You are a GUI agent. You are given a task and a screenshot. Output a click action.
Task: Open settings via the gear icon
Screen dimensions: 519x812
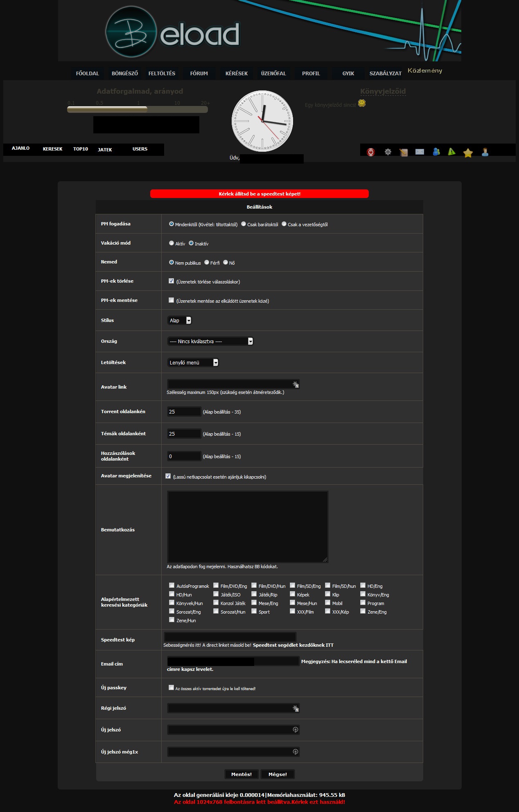388,152
